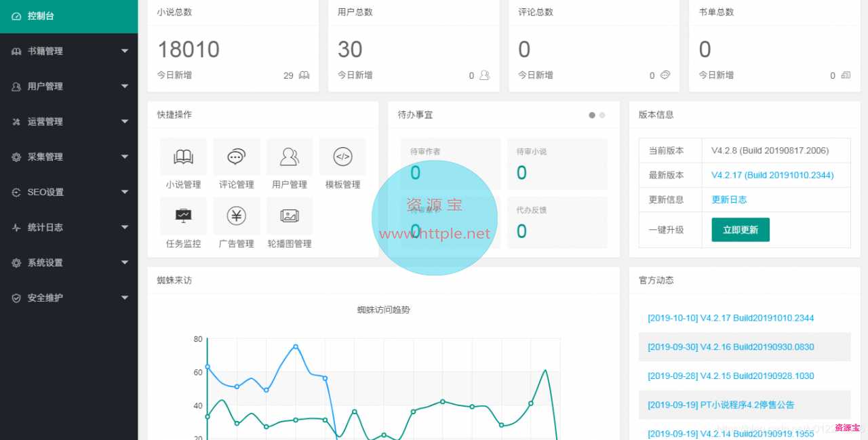Click the book icon beside novel count 29

pos(304,75)
